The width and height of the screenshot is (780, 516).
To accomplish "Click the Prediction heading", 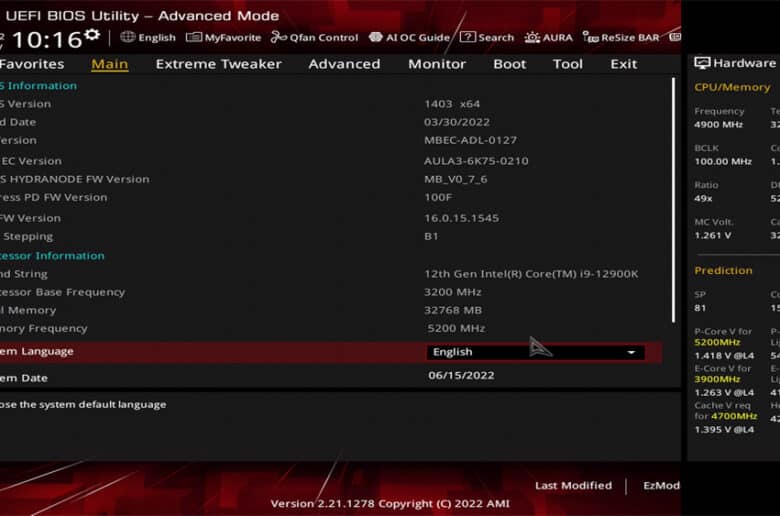I will point(723,271).
